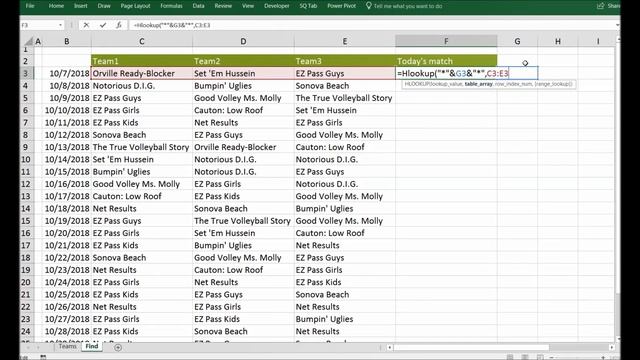
Task: Add a new sheet with plus icon
Action: pyautogui.click(x=118, y=347)
